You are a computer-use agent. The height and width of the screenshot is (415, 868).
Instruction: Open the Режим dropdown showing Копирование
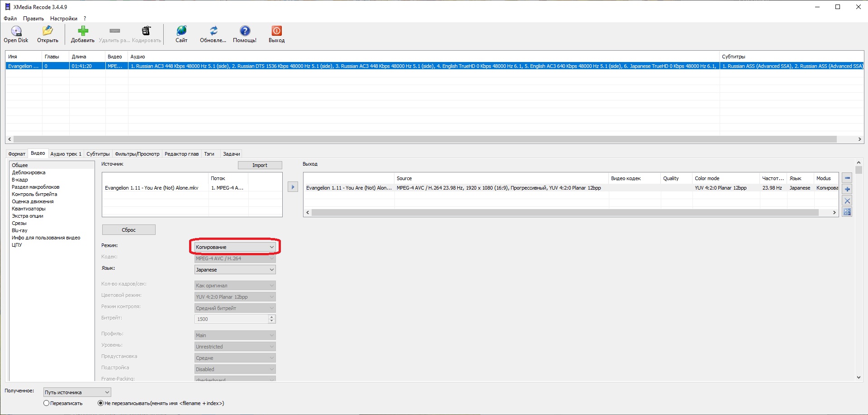pos(235,247)
